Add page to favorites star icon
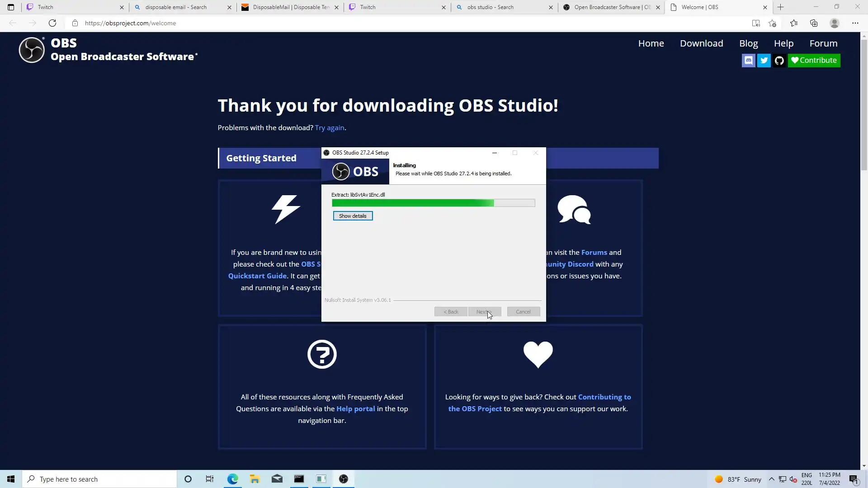Viewport: 868px width, 488px height. (772, 23)
